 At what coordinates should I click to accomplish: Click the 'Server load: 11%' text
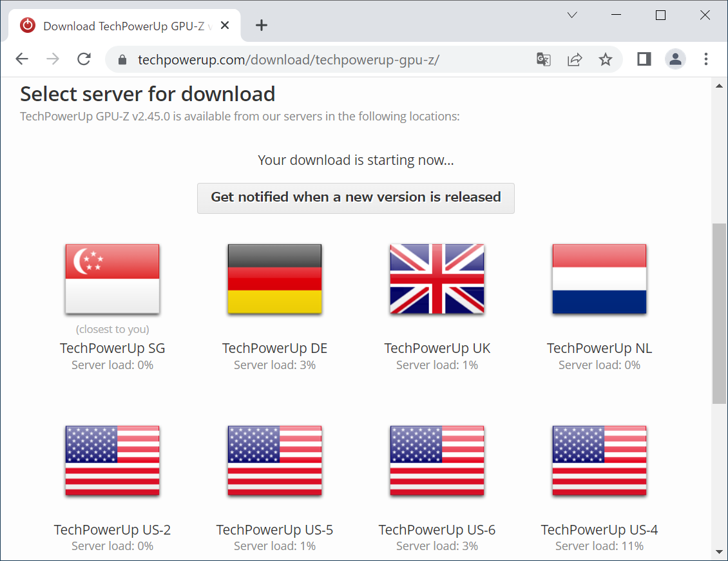click(599, 546)
